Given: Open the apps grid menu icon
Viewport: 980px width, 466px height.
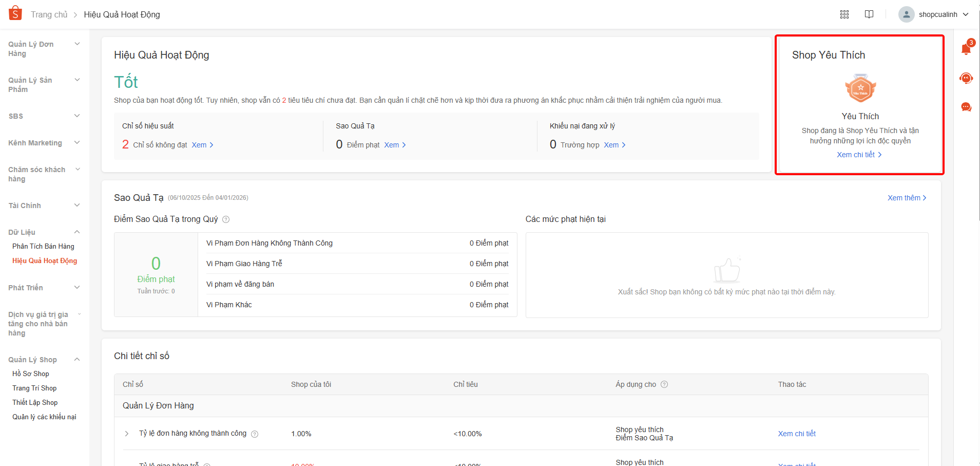Looking at the screenshot, I should (844, 14).
